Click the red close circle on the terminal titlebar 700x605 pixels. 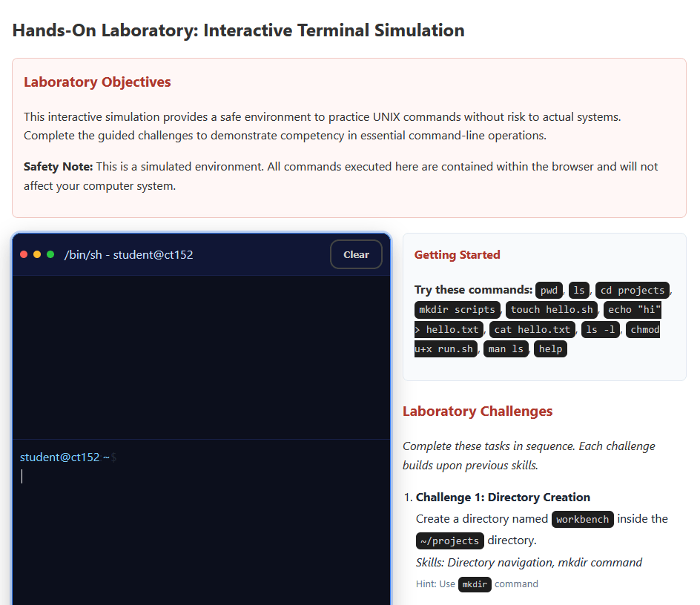pos(23,254)
